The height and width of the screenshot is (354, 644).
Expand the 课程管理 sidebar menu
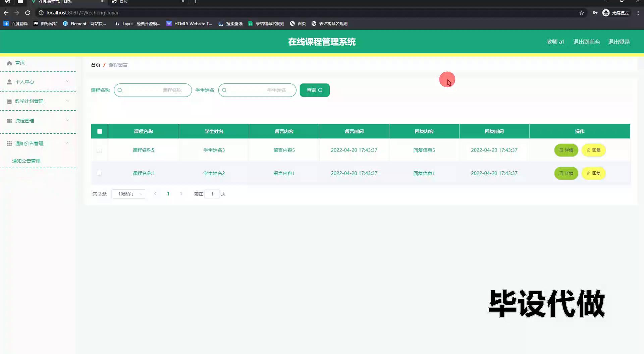coord(38,121)
